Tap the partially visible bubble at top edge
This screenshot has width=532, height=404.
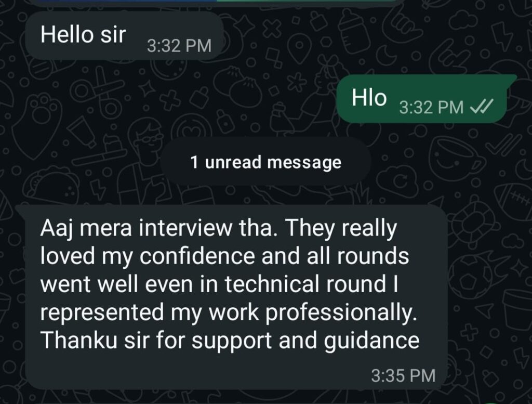point(217,3)
